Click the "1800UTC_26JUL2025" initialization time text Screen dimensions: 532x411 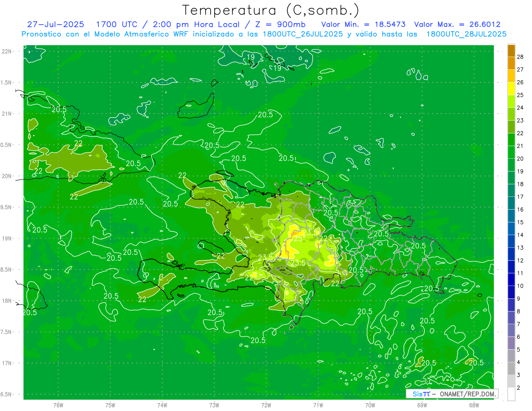(303, 34)
